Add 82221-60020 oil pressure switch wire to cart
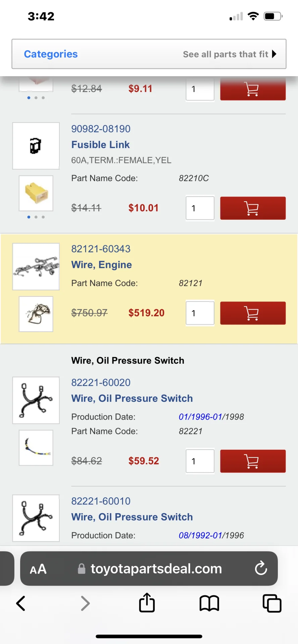This screenshot has width=298, height=644. (253, 461)
